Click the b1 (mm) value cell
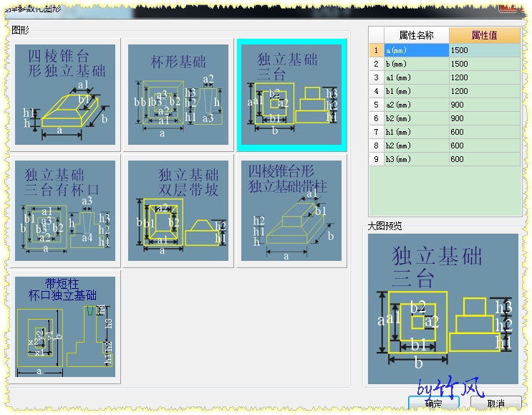532x415 pixels. pyautogui.click(x=485, y=91)
